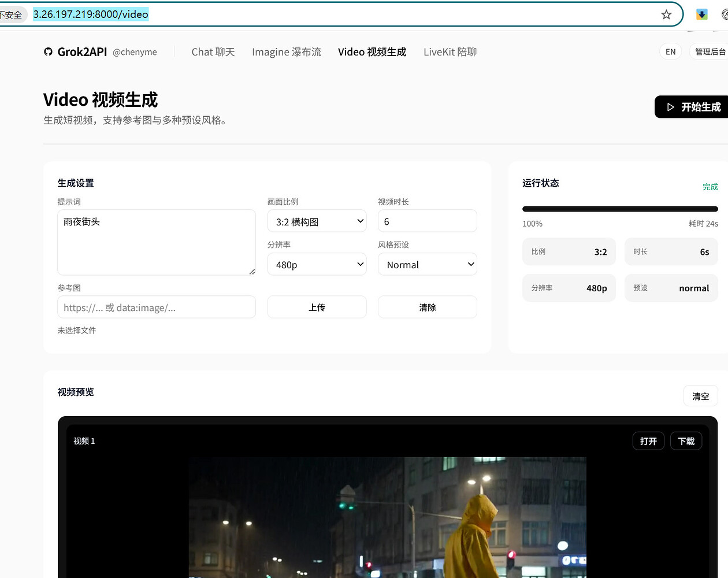Click the 视频 1 label
This screenshot has width=728, height=578.
(x=84, y=441)
